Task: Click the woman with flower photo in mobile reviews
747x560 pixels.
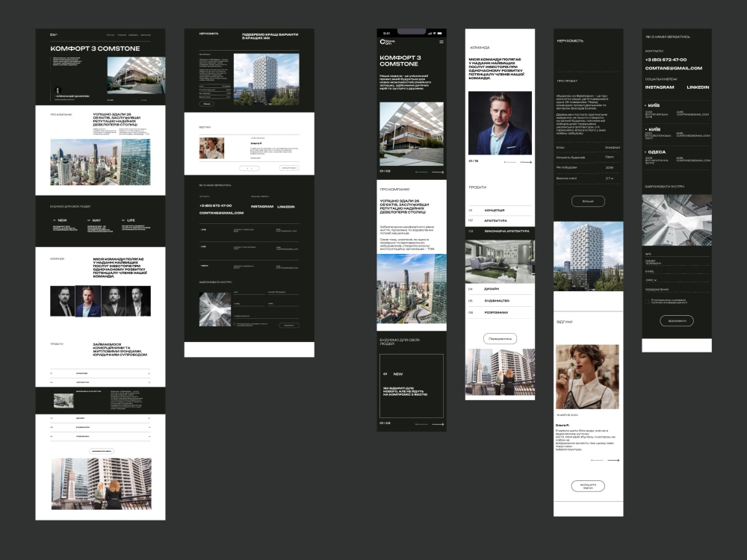Action: point(588,376)
